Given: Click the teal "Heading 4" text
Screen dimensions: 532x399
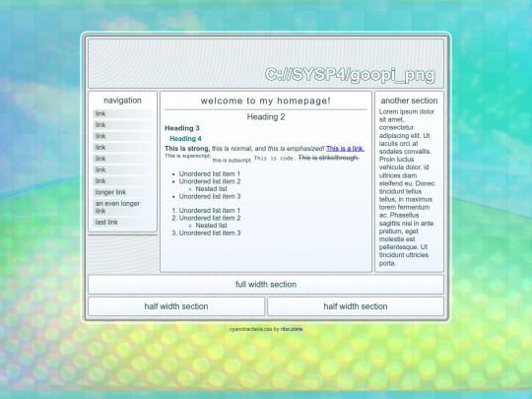Looking at the screenshot, I should click(185, 139).
